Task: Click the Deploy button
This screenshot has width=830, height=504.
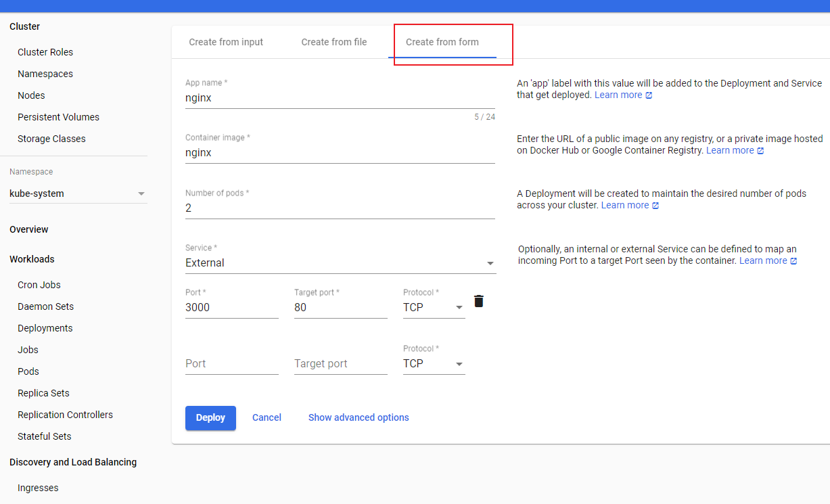Action: click(210, 417)
